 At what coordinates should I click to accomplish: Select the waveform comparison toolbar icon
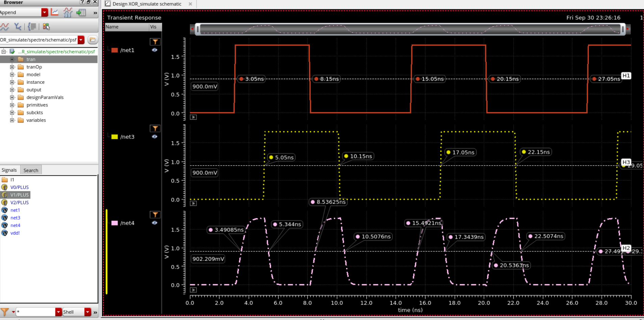pos(68,13)
